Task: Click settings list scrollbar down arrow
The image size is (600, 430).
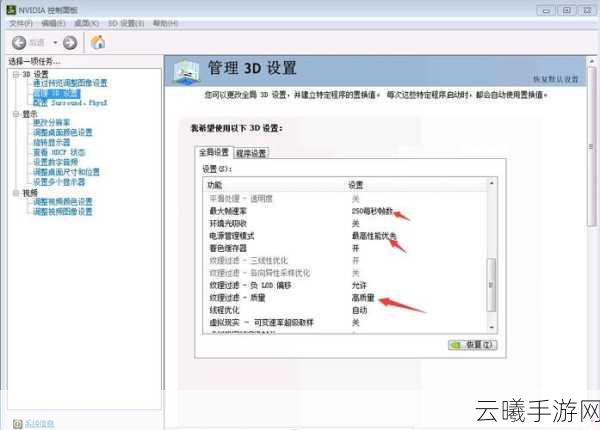Action: (x=491, y=327)
